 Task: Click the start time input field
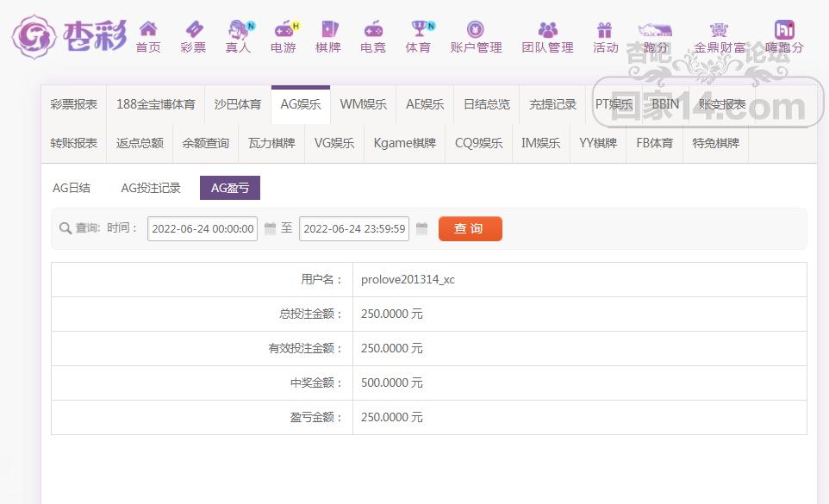[203, 228]
